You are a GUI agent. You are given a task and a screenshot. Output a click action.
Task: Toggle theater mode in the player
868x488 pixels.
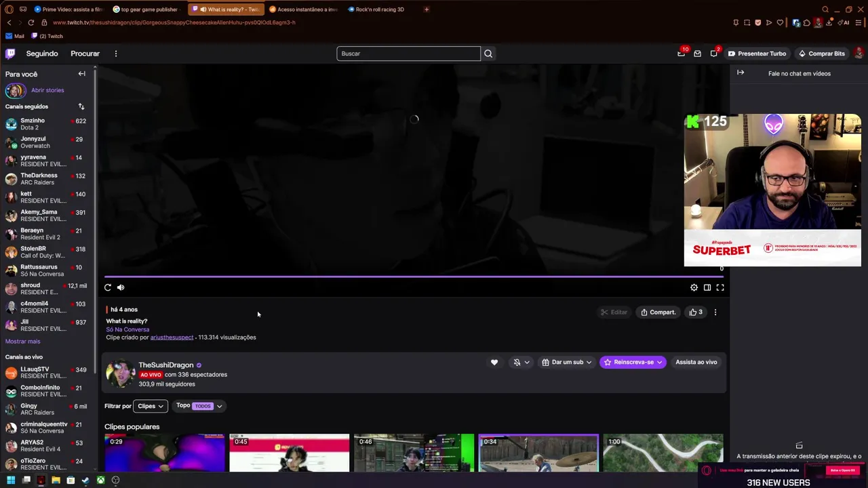707,287
